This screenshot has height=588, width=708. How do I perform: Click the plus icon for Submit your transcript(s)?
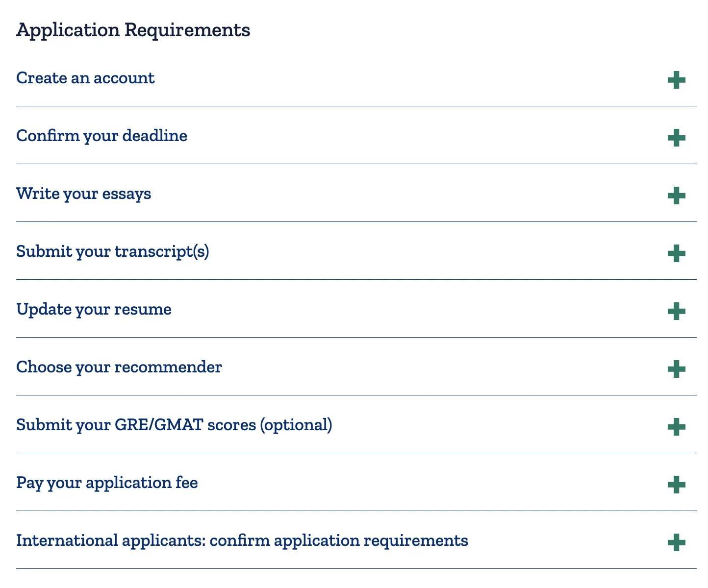(x=676, y=253)
